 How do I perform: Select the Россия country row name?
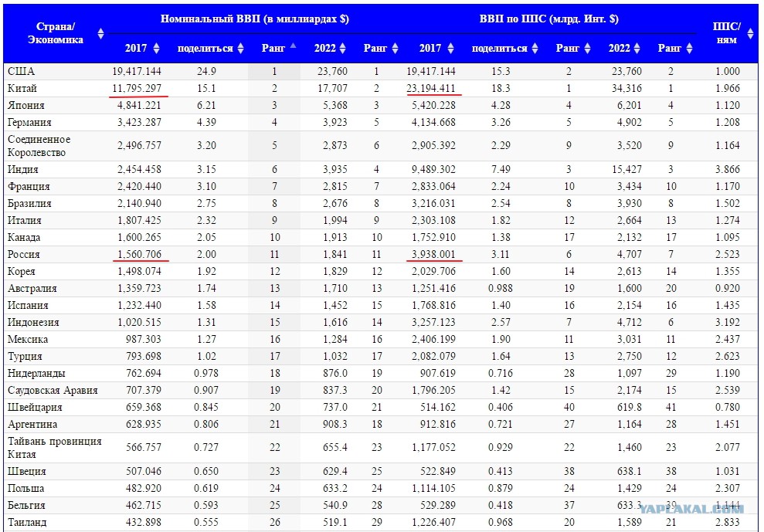24,254
